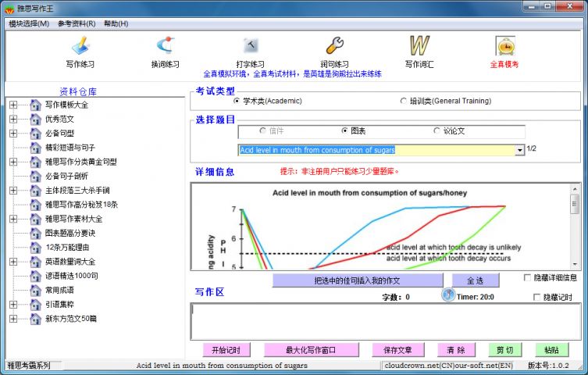Select the 培训类(General Training) radio button
The width and height of the screenshot is (588, 375).
tap(404, 101)
